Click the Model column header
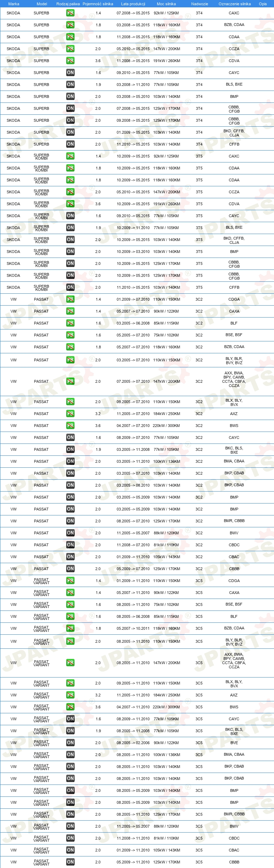Viewport: 274px width, 868px height. click(42, 4)
